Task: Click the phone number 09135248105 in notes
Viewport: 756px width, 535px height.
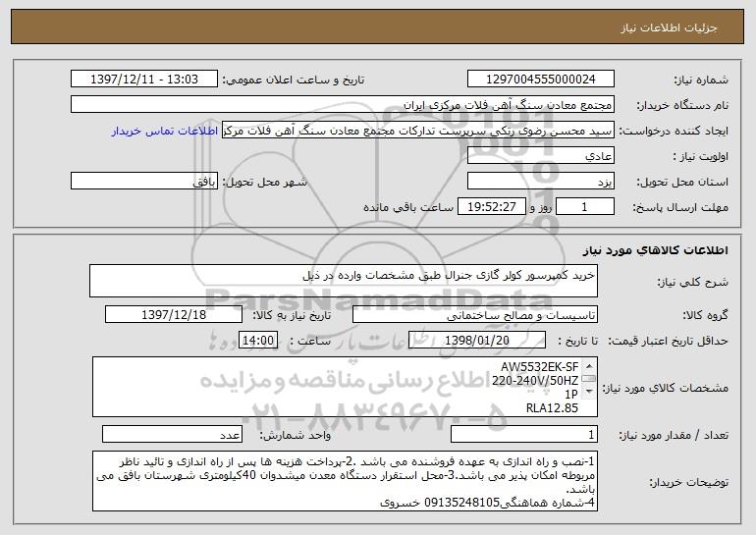Action: click(x=460, y=503)
